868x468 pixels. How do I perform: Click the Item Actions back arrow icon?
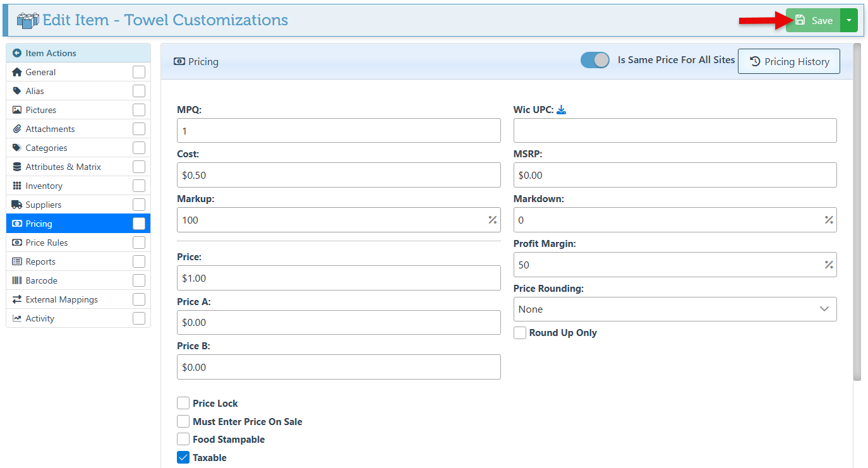tap(17, 54)
